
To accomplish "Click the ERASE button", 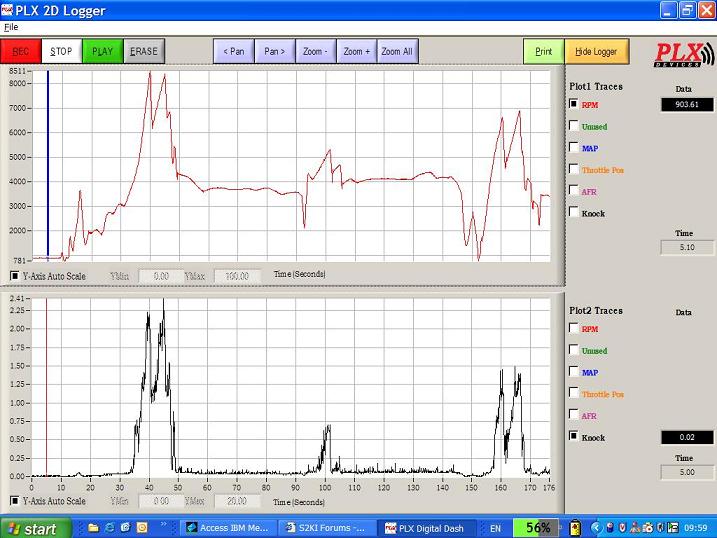I will coord(144,51).
